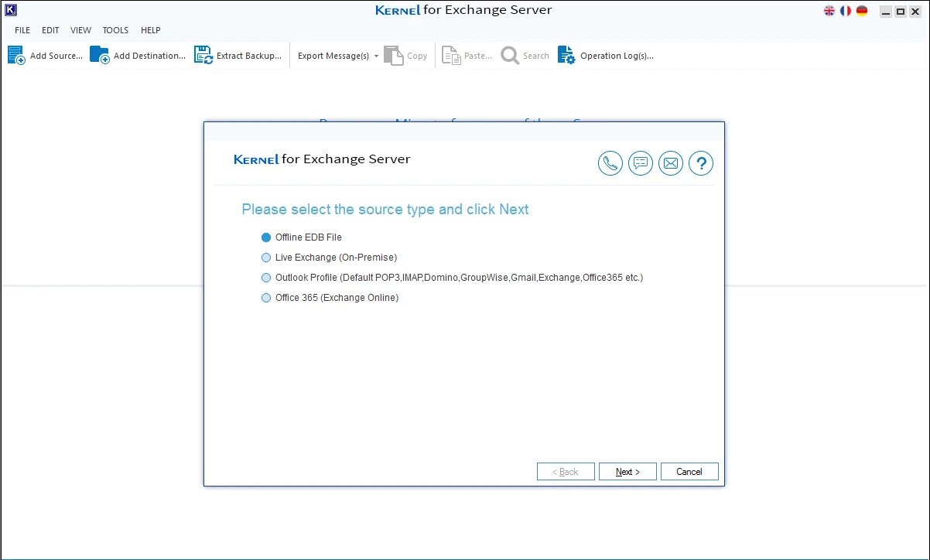Click the Copy toolbar icon
The width and height of the screenshot is (930, 560).
394,56
